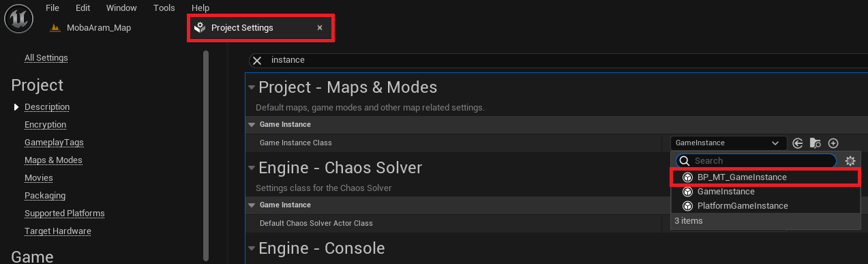The width and height of the screenshot is (868, 264).
Task: Go to All Settings link
Action: click(46, 57)
